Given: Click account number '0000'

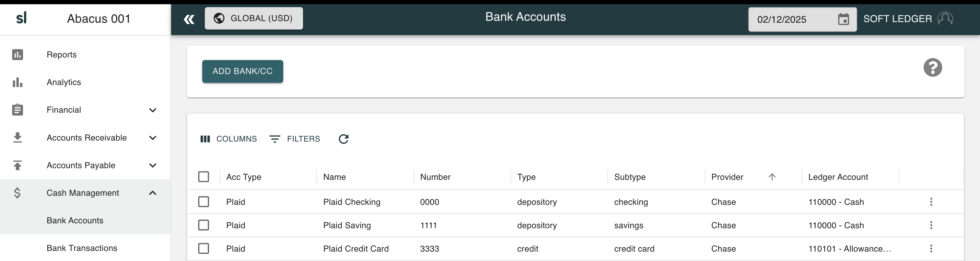Looking at the screenshot, I should pos(429,202).
